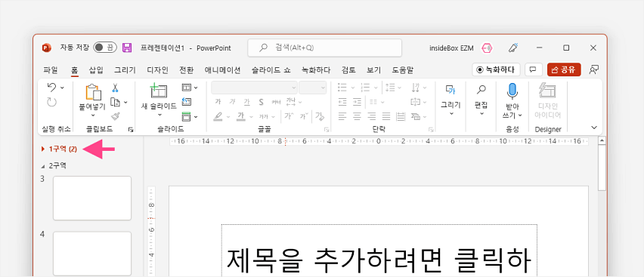Click the Redo circular arrow icon
This screenshot has width=644, height=277.
51,102
